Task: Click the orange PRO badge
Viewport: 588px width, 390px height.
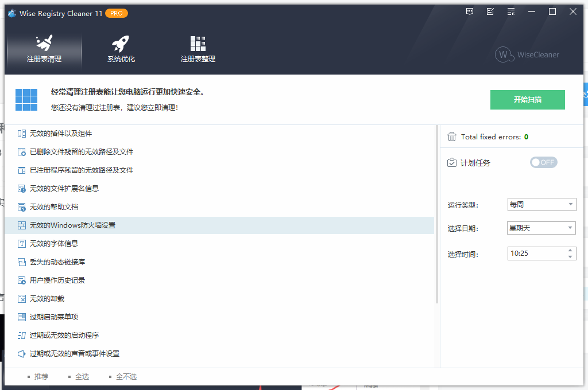Action: coord(116,13)
